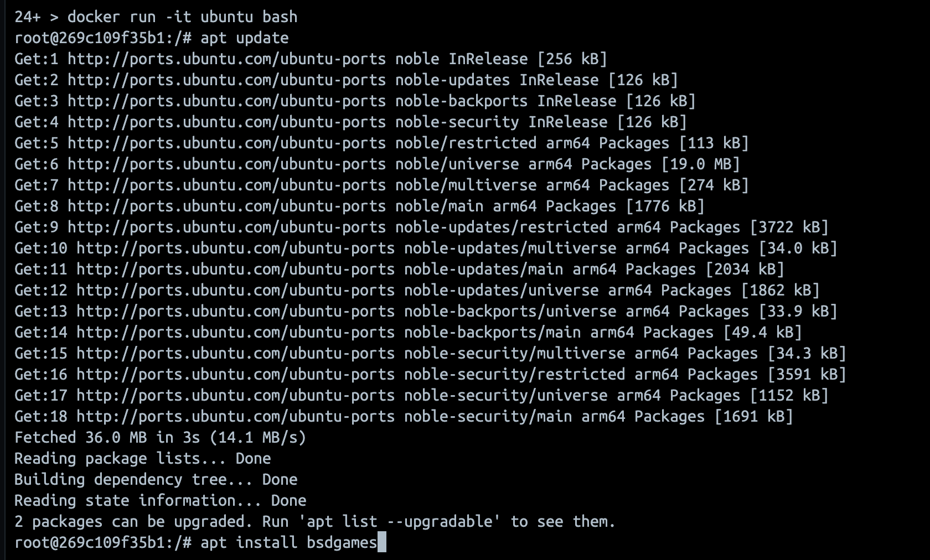Click the 'Building dependency tree... Done' line
The width and height of the screenshot is (930, 560).
coord(156,480)
